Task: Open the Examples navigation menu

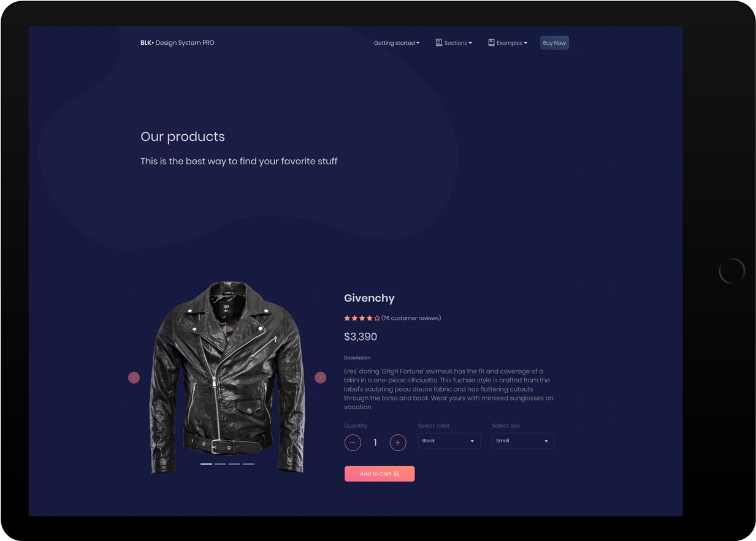Action: click(508, 43)
